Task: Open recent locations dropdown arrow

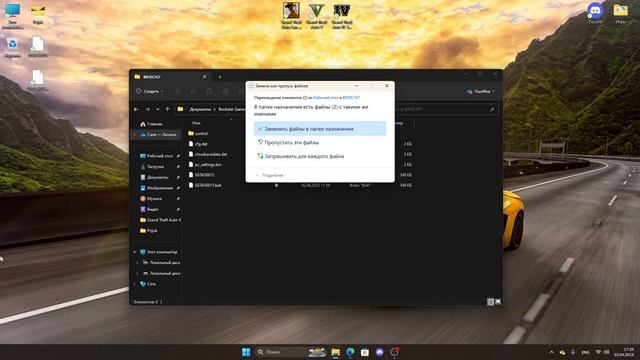Action: (x=158, y=109)
